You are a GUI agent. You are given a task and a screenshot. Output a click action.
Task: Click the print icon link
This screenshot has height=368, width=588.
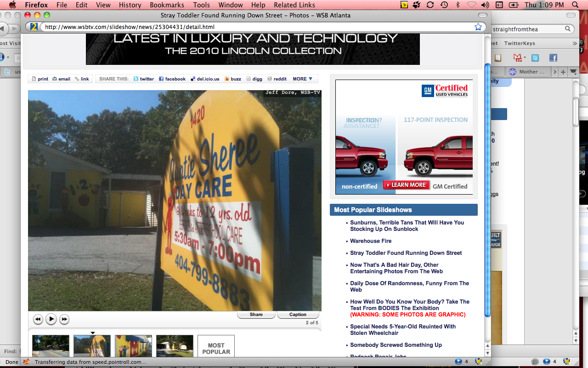[40, 79]
